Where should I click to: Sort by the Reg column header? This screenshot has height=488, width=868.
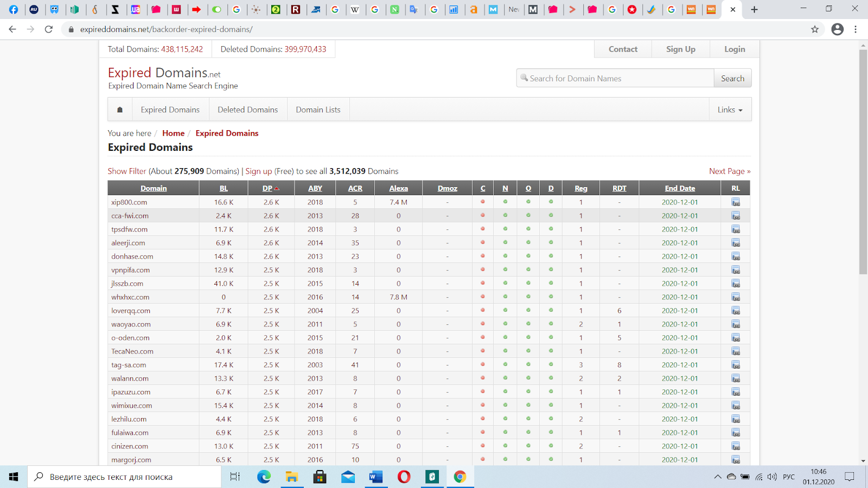(x=581, y=188)
